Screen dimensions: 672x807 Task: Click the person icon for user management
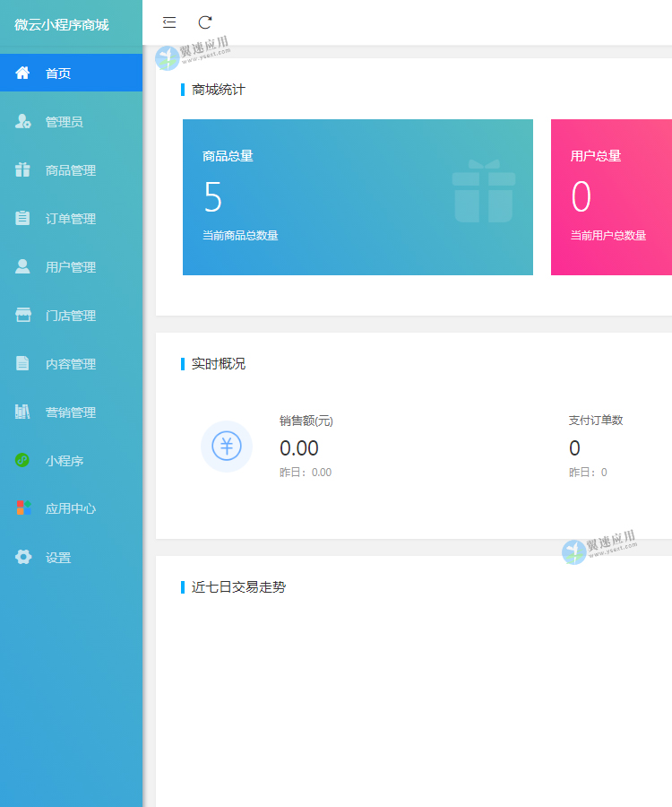pos(23,266)
